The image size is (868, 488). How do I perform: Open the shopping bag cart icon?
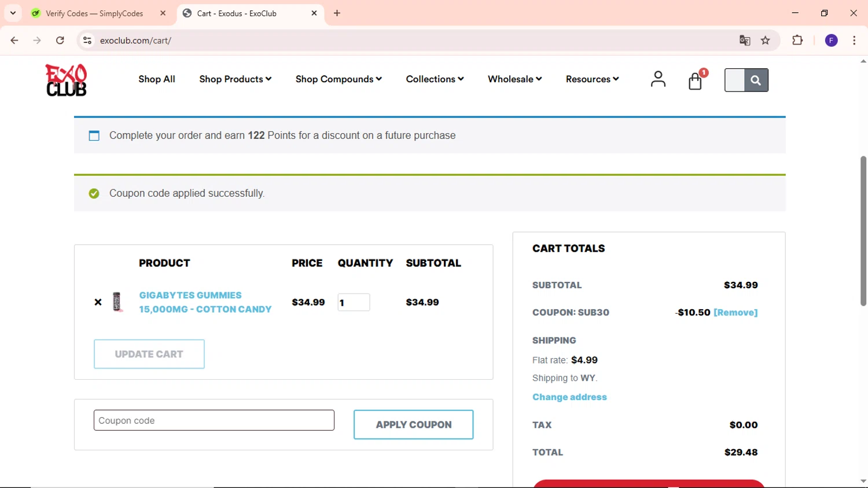[696, 81]
